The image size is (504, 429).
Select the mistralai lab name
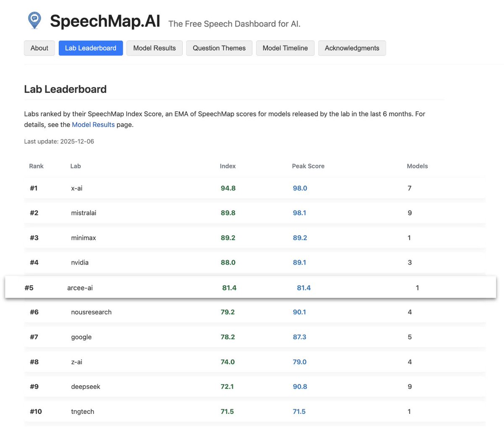point(84,213)
